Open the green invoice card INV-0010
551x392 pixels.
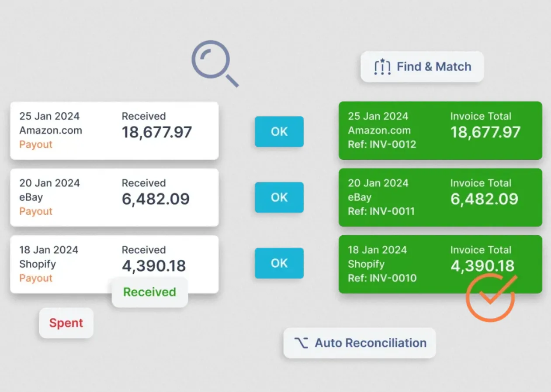point(440,264)
